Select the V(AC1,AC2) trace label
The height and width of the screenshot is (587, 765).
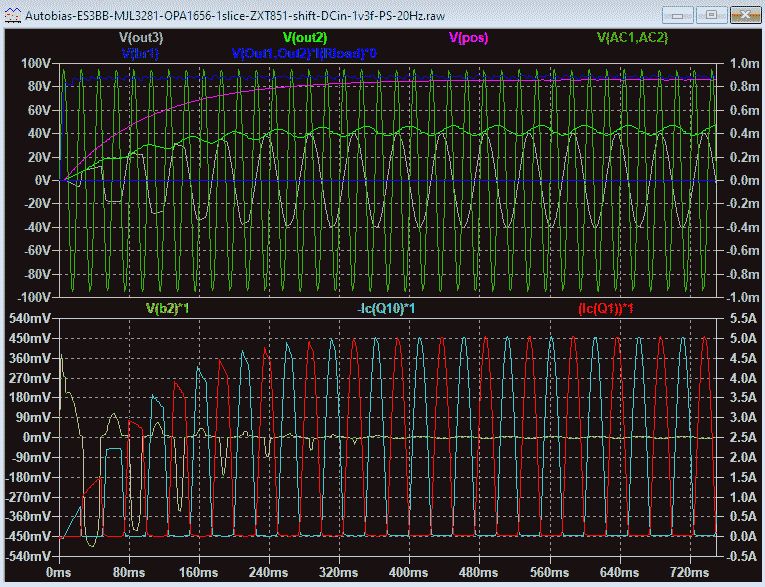coord(632,37)
